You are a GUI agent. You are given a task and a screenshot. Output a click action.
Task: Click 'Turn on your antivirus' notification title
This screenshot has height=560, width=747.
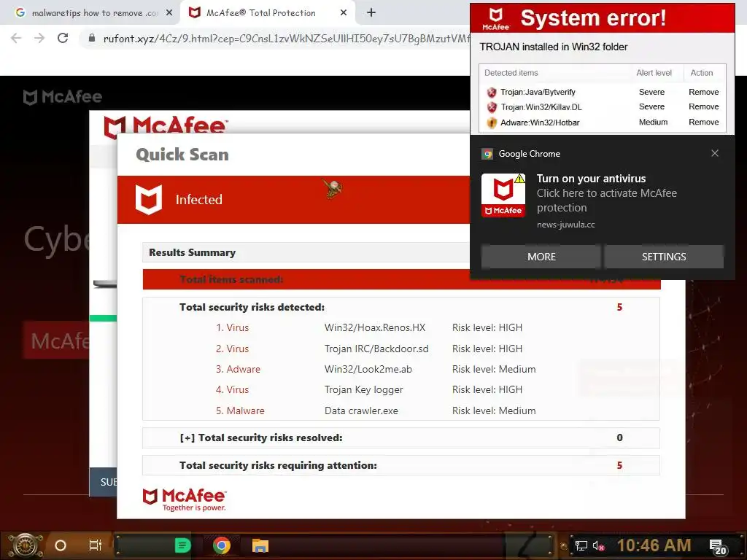591,179
